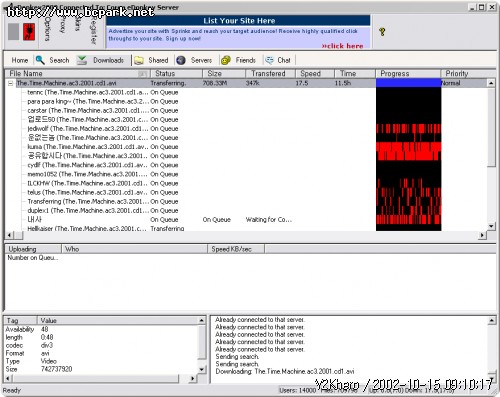Click tag panel scroll down arrow

[x=202, y=369]
